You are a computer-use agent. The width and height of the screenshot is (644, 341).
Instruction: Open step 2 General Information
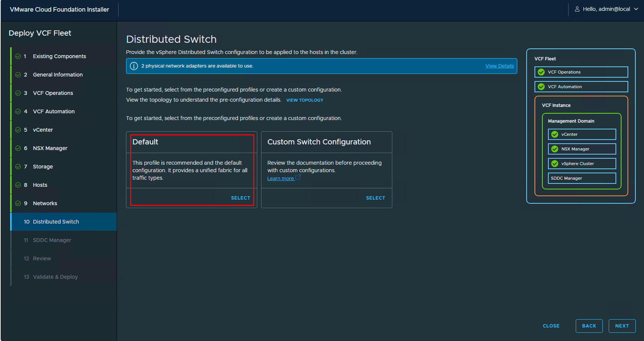tap(63, 75)
